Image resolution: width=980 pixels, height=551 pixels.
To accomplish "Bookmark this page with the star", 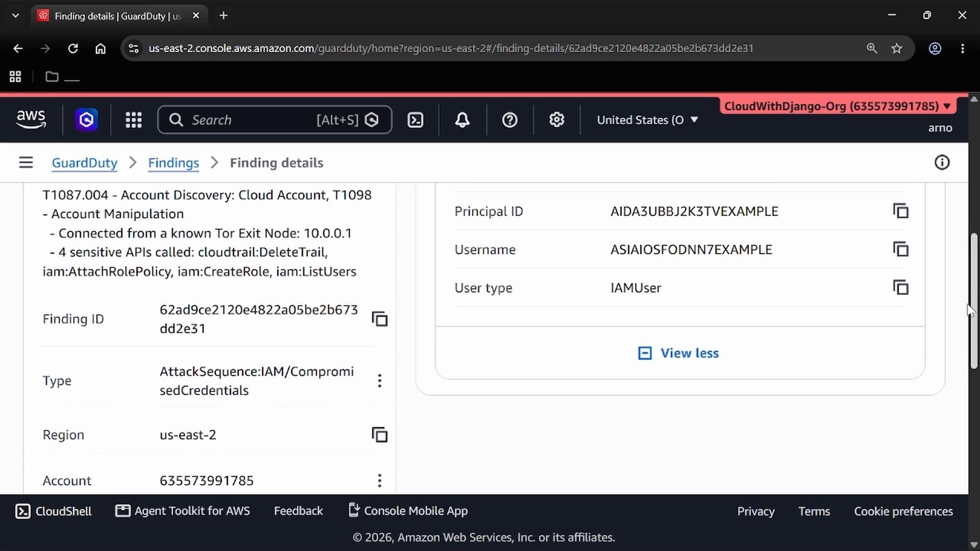I will point(897,48).
